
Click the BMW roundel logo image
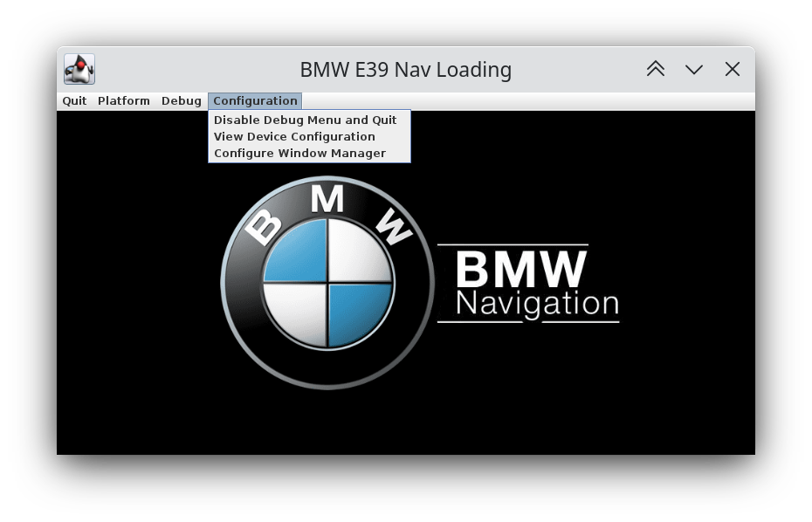(327, 283)
